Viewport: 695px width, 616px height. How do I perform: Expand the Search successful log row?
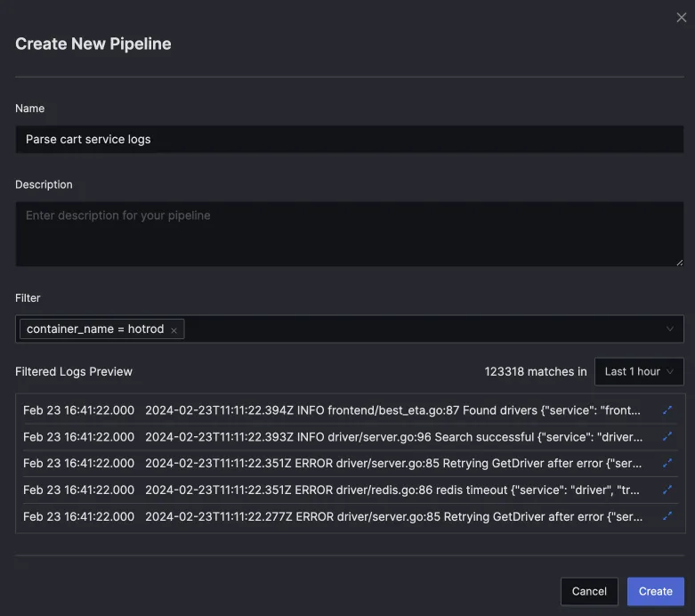click(667, 437)
